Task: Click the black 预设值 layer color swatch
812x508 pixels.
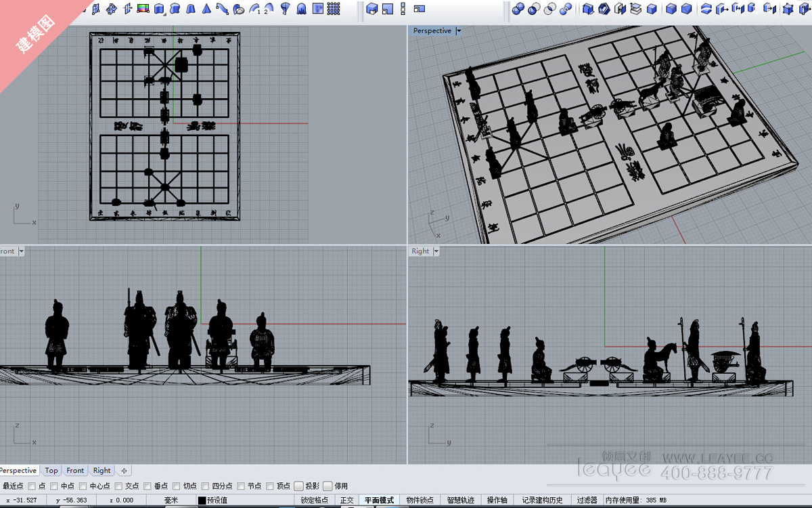Action: 202,501
